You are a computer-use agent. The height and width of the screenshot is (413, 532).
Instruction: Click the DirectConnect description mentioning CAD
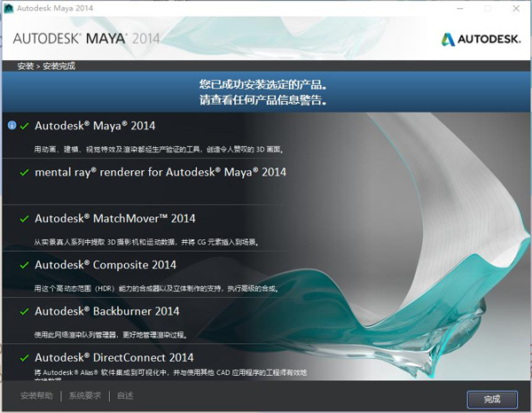click(x=170, y=372)
